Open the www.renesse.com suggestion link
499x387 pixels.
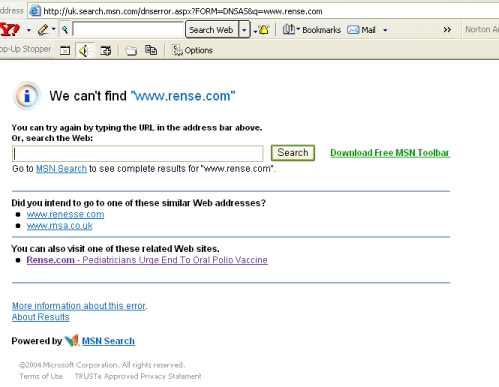(65, 214)
